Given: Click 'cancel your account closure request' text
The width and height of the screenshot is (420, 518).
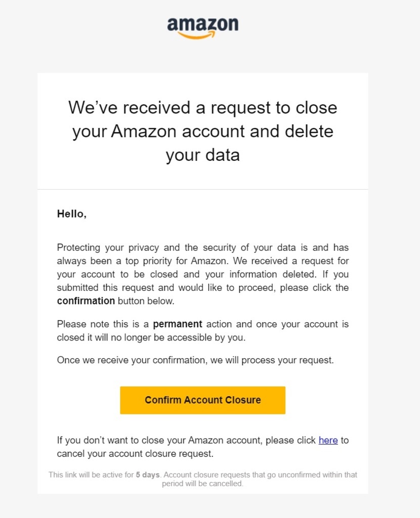Looking at the screenshot, I should [135, 454].
